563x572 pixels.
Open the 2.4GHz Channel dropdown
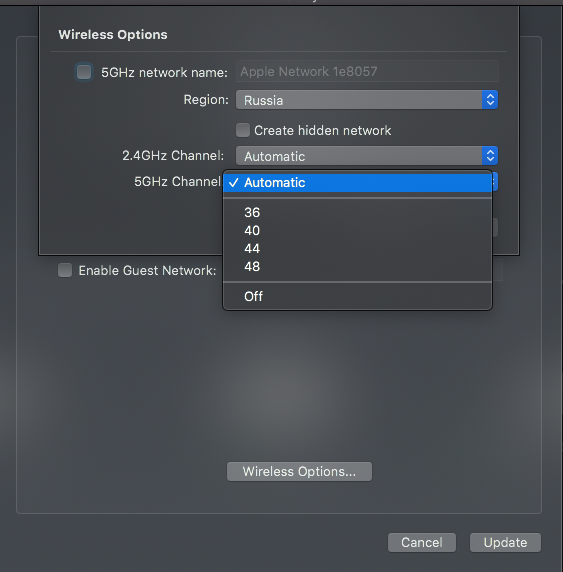point(367,156)
